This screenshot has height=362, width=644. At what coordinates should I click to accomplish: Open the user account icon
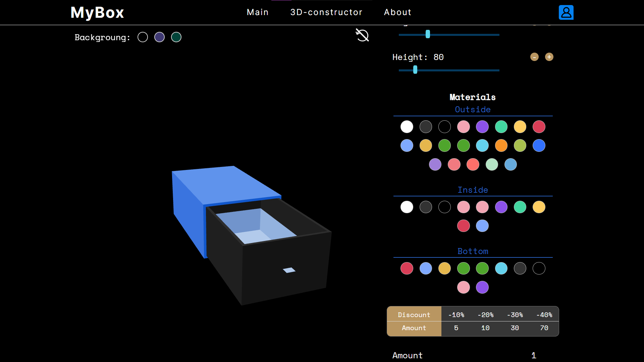click(566, 12)
